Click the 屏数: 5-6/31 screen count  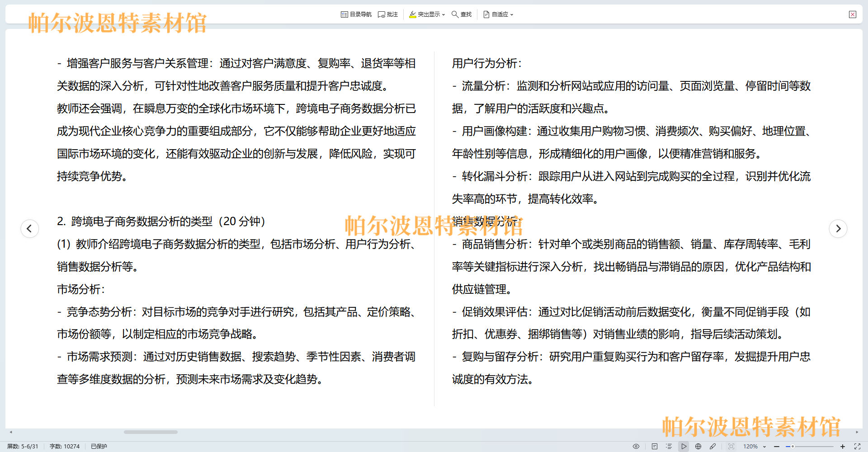coord(23,447)
